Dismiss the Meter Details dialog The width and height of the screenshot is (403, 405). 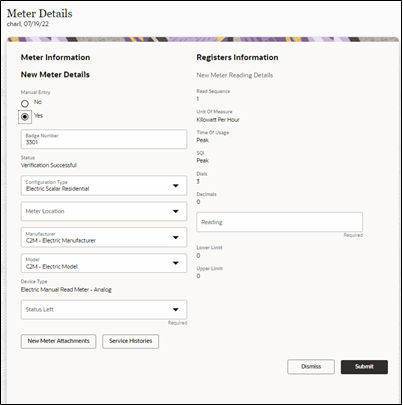311,367
